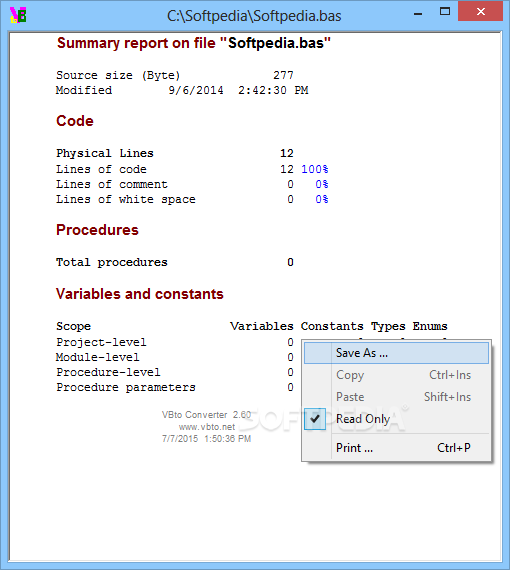The image size is (510, 570).
Task: Click the title bar path C:\Softpedia\Softpedia.bas
Action: pos(254,16)
